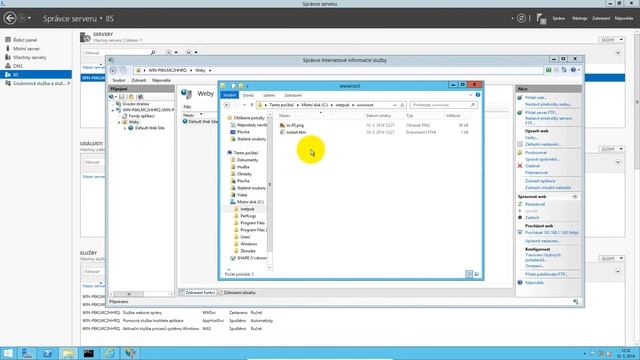
Task: Open the Sdílení ribbon tab in Explorer
Action: (x=269, y=95)
